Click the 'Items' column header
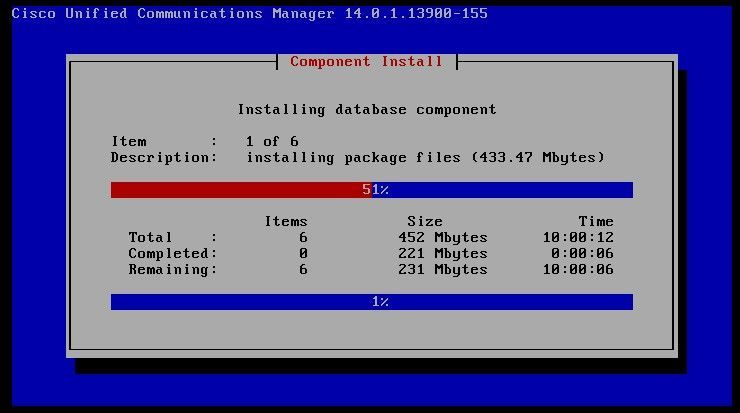 click(x=286, y=221)
